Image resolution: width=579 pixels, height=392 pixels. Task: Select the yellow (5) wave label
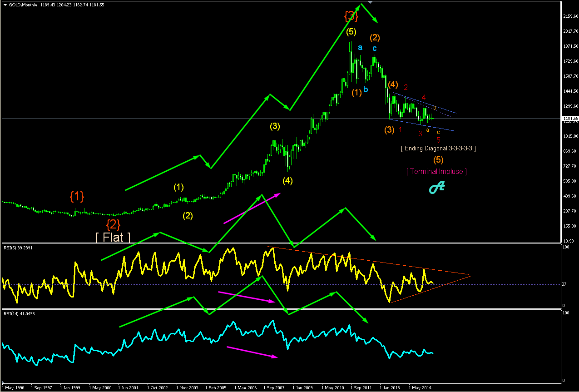point(351,32)
